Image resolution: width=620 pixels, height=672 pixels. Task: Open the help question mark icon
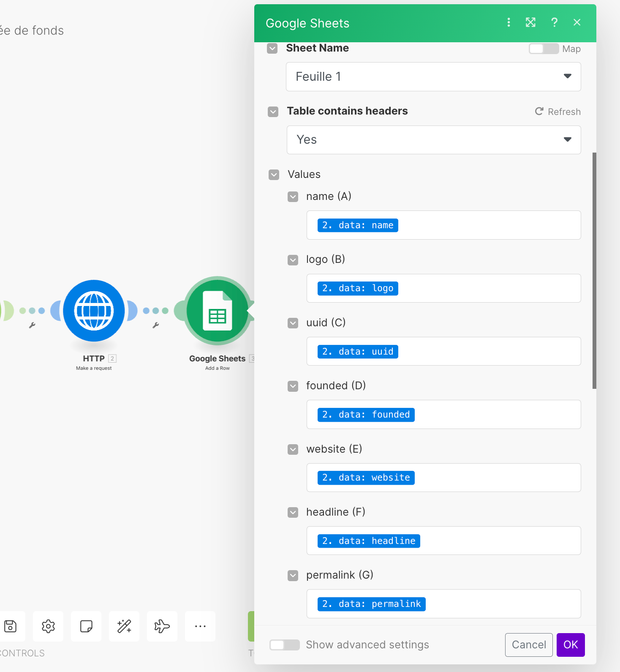554,22
